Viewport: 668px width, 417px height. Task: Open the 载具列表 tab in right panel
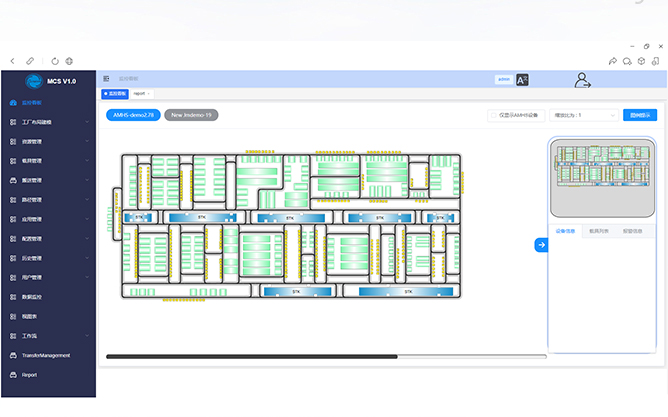point(599,231)
